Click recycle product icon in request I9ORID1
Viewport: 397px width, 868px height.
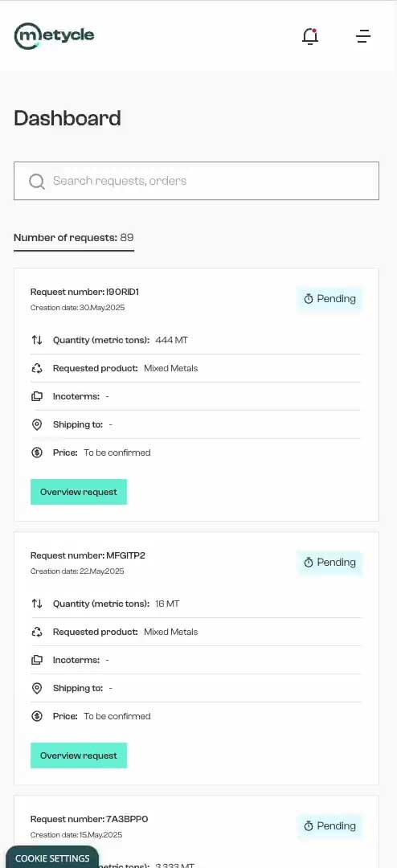36,368
